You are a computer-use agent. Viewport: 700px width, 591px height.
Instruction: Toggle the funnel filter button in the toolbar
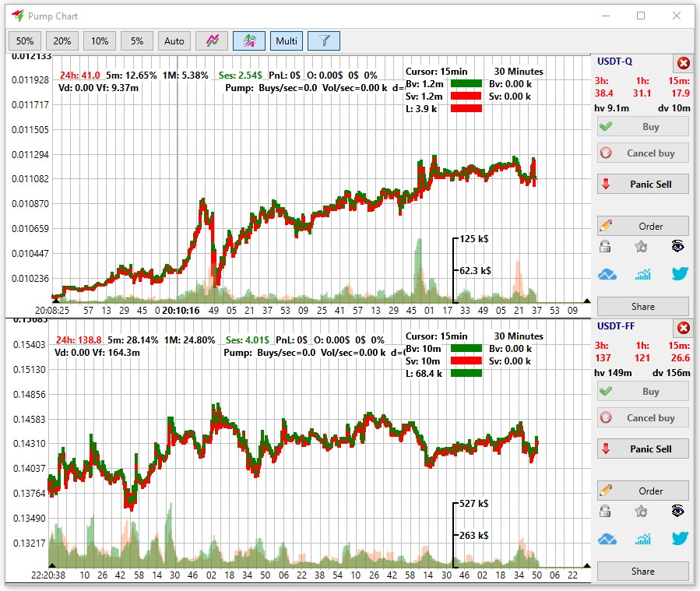pyautogui.click(x=323, y=40)
